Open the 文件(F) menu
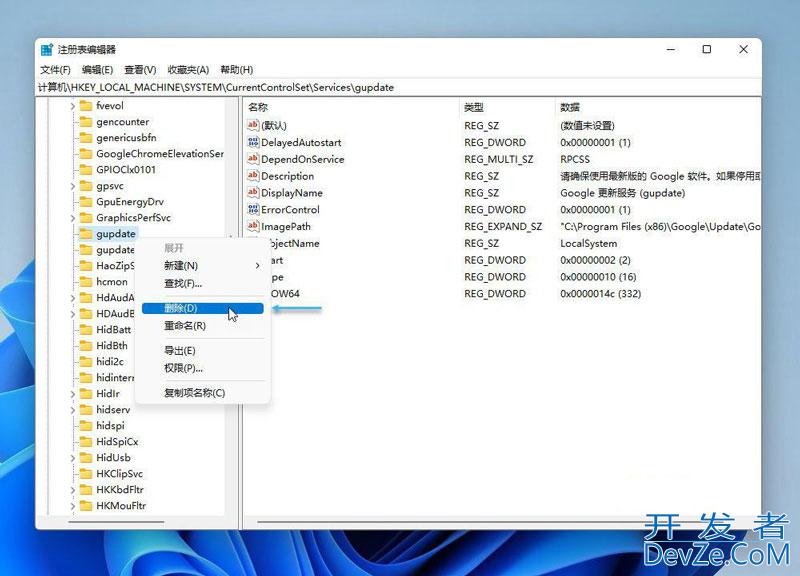The image size is (800, 576). click(55, 70)
